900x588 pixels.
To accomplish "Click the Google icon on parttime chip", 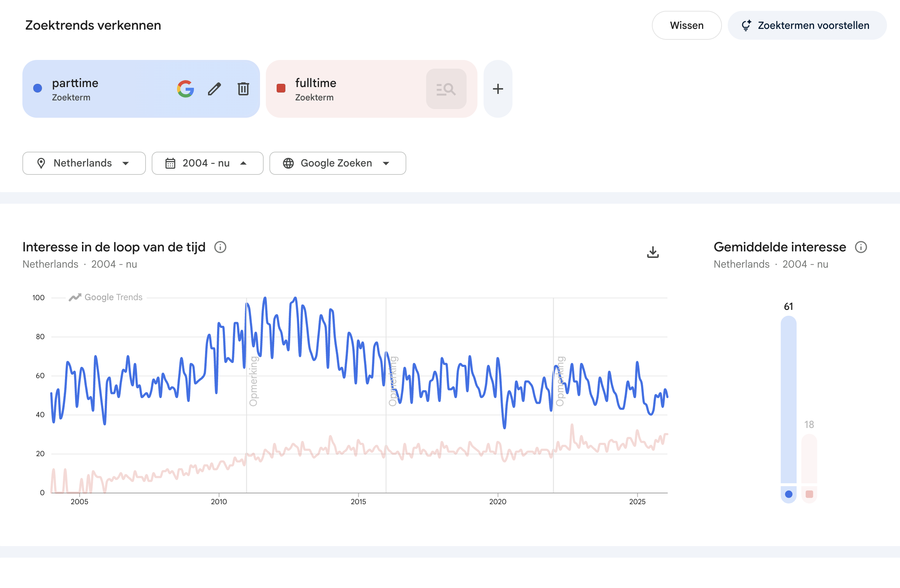I will coord(185,89).
